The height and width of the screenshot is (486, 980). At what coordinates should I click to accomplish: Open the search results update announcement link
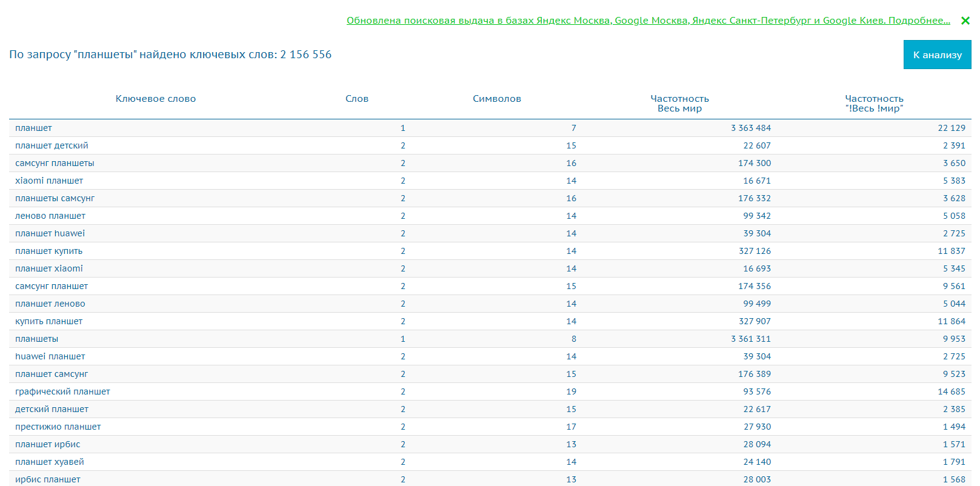click(648, 21)
